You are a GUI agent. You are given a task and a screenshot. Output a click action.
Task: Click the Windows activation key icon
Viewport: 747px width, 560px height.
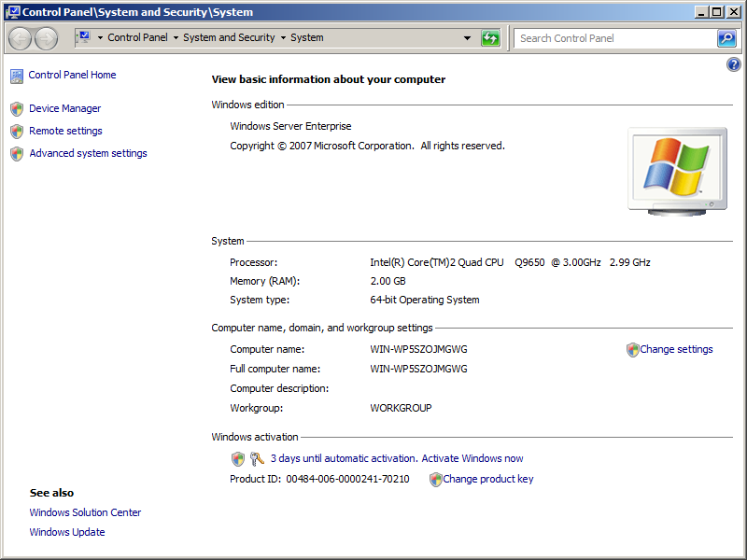click(256, 458)
